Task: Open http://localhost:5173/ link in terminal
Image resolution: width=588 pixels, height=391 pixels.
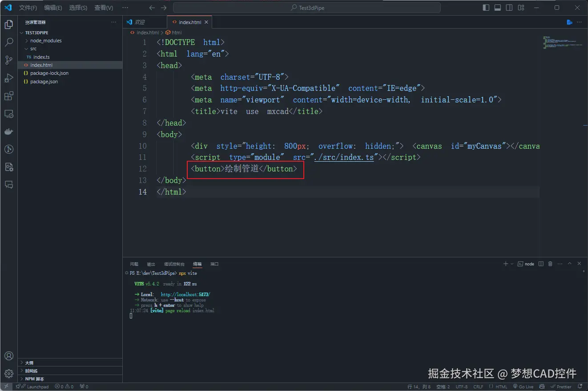Action: coord(185,294)
